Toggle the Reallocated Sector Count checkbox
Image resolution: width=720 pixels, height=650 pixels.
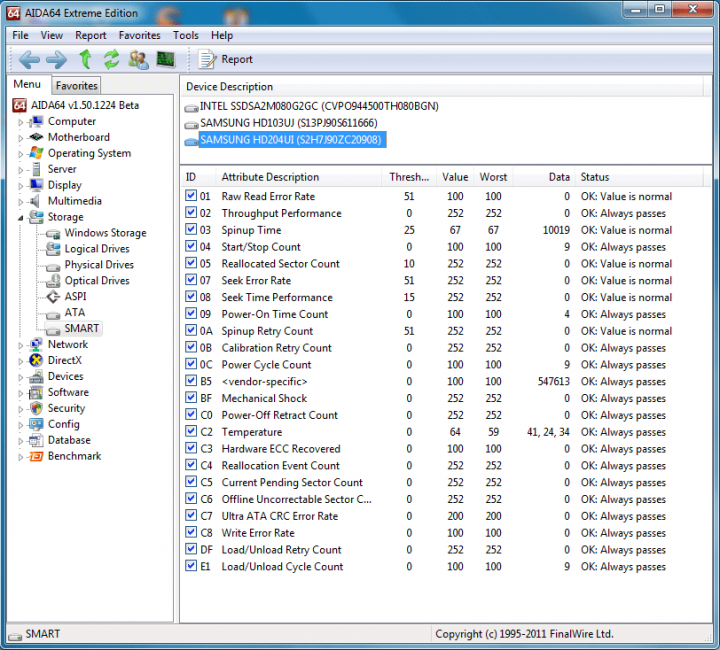(191, 263)
